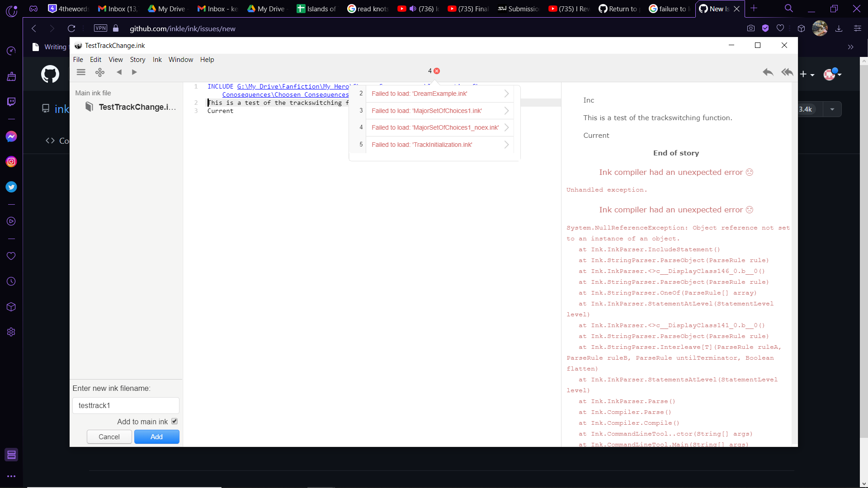Image resolution: width=868 pixels, height=488 pixels.
Task: Click the Cancel button
Action: [109, 437]
